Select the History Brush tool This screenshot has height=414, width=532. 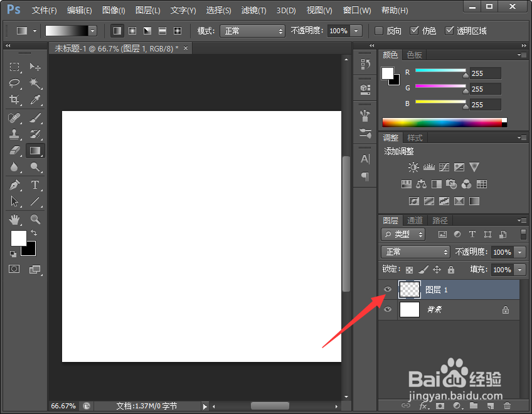tap(35, 134)
